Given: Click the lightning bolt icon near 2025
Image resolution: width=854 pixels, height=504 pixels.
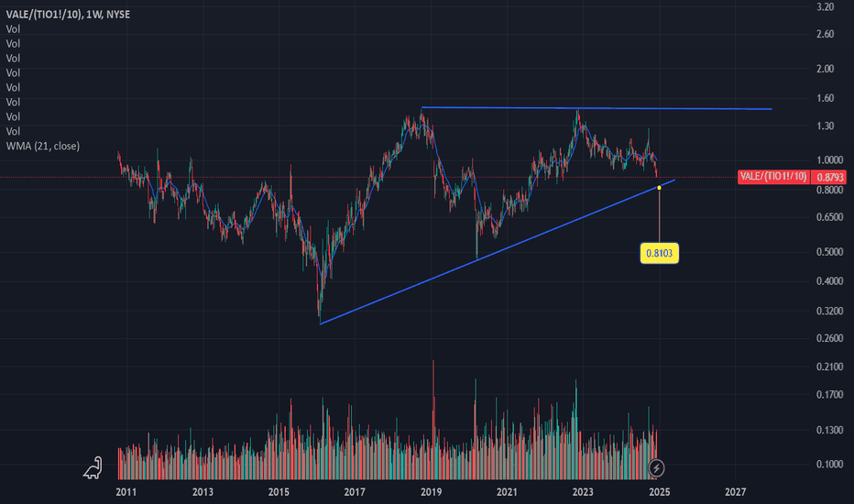Looking at the screenshot, I should [x=656, y=468].
